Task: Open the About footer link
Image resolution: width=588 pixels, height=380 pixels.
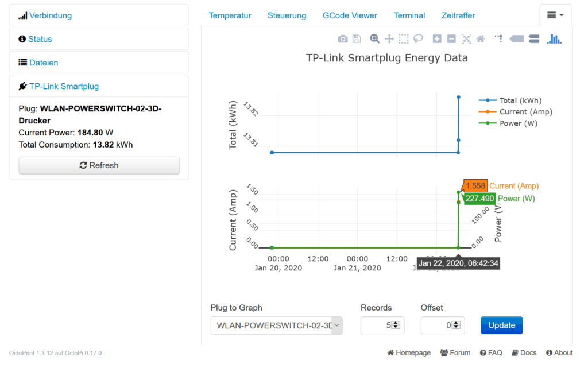Action: click(x=559, y=352)
